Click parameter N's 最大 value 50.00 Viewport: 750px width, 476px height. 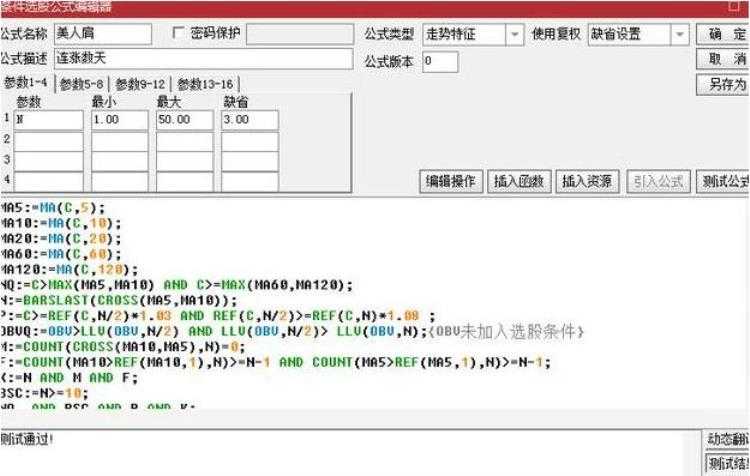(x=184, y=120)
